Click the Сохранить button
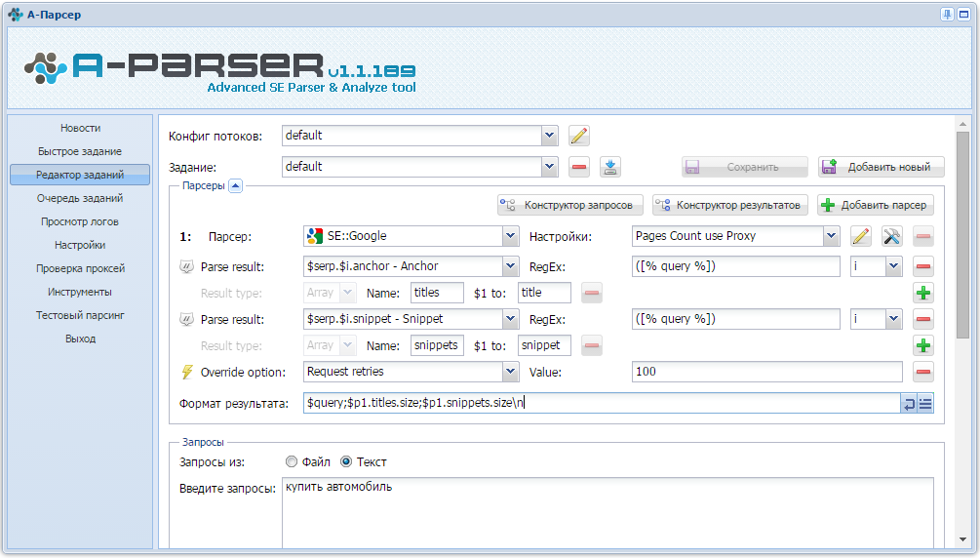 [x=744, y=167]
